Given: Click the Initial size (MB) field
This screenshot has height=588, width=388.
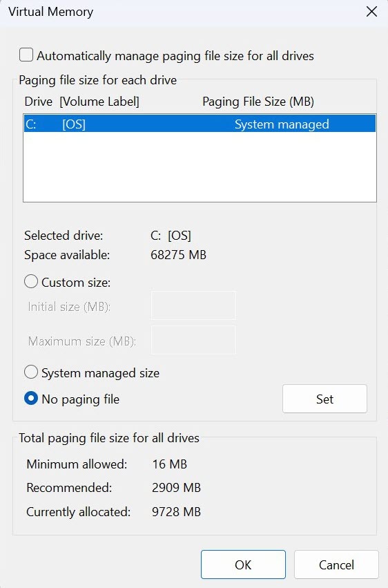Looking at the screenshot, I should pos(193,305).
